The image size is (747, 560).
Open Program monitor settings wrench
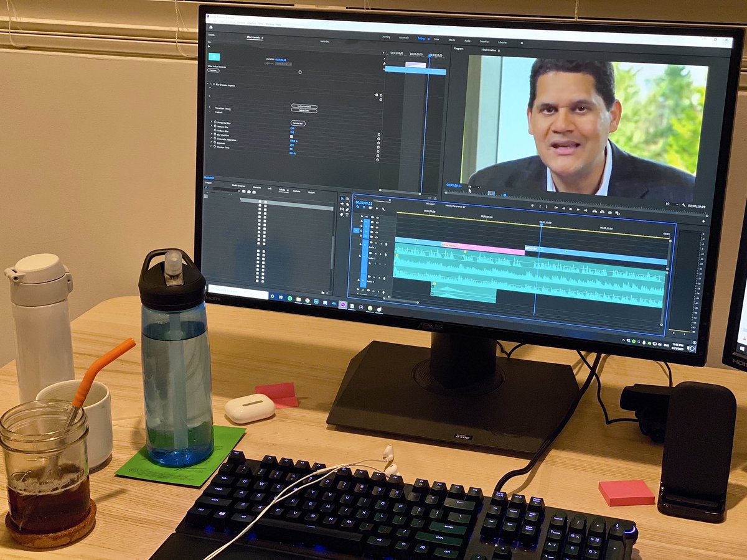tap(684, 205)
